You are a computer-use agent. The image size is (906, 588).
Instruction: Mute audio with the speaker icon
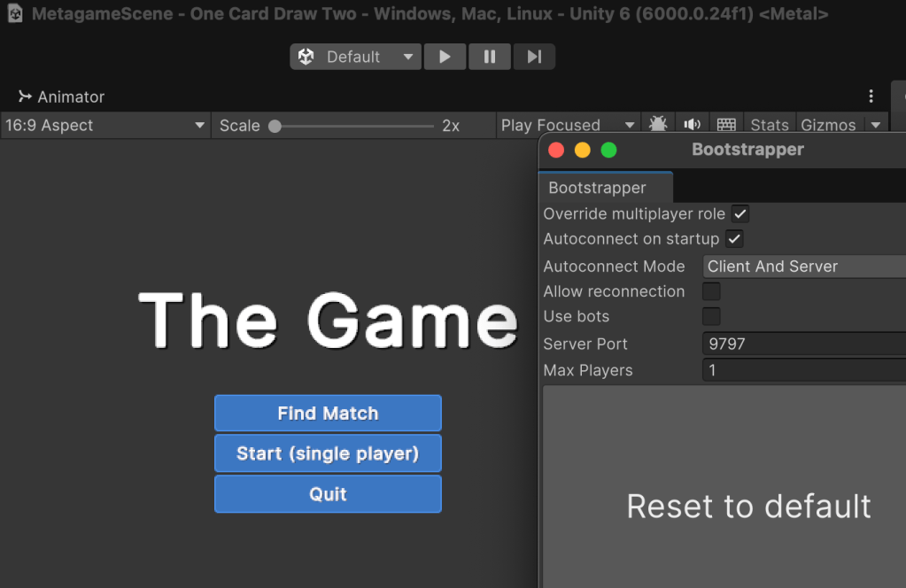pyautogui.click(x=692, y=125)
